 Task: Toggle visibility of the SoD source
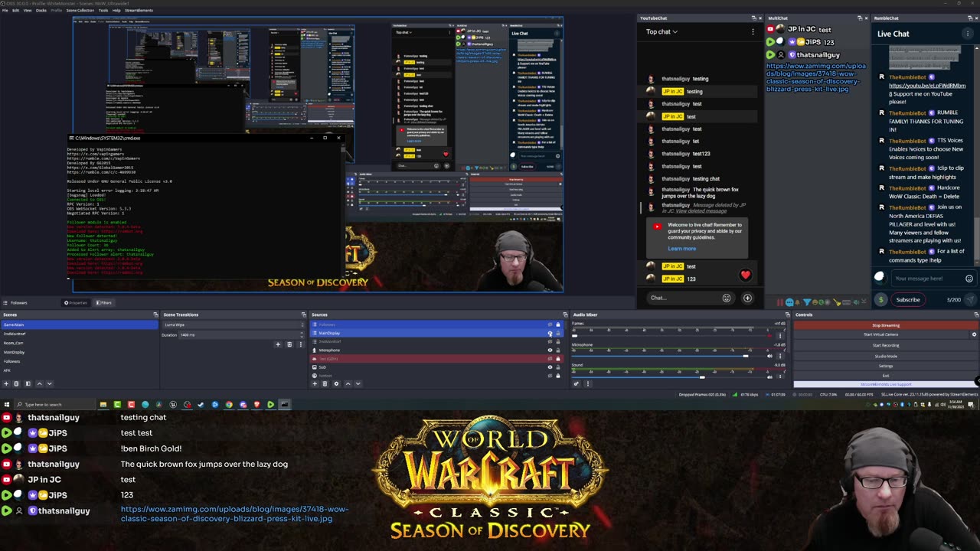550,367
